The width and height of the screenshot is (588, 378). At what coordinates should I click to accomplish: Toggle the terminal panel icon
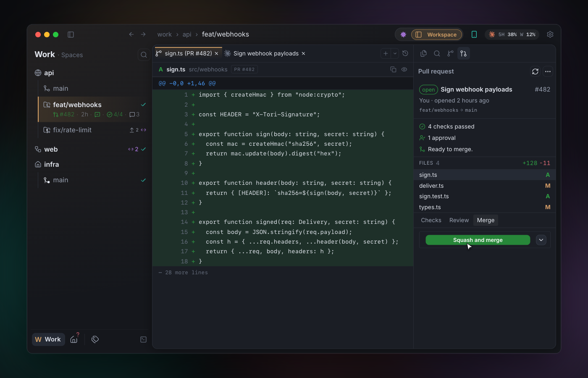point(143,339)
